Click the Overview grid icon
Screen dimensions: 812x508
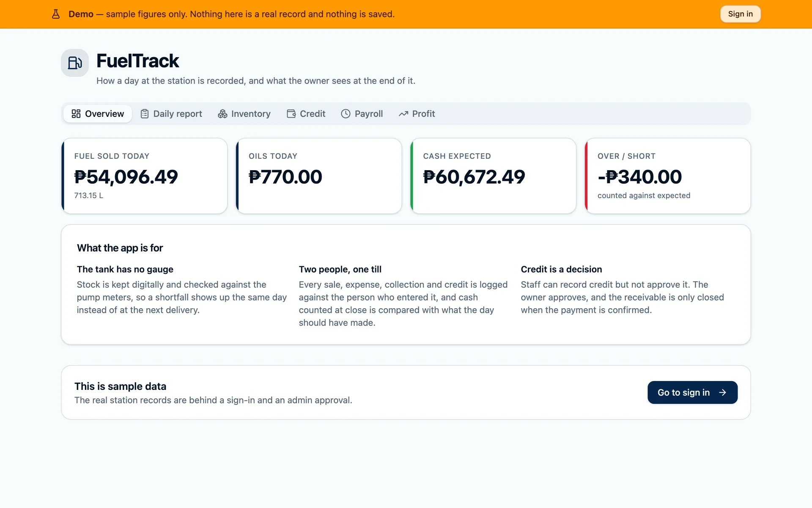pos(76,114)
